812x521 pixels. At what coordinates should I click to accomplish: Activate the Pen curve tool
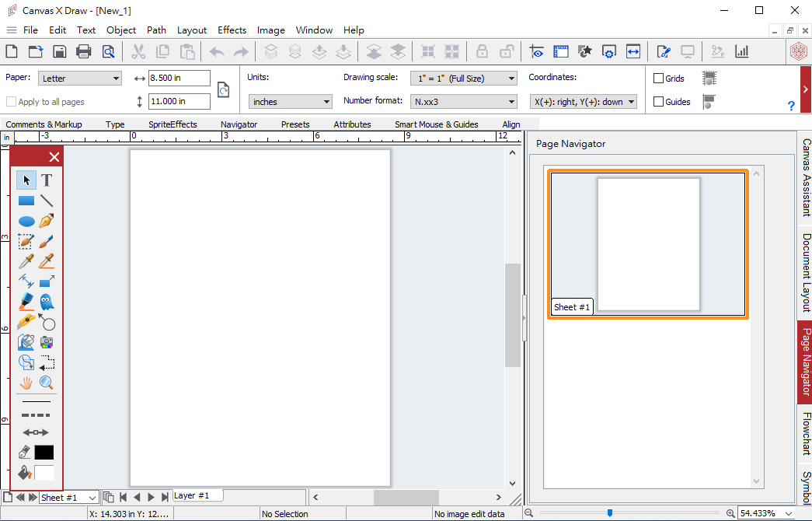pyautogui.click(x=47, y=221)
